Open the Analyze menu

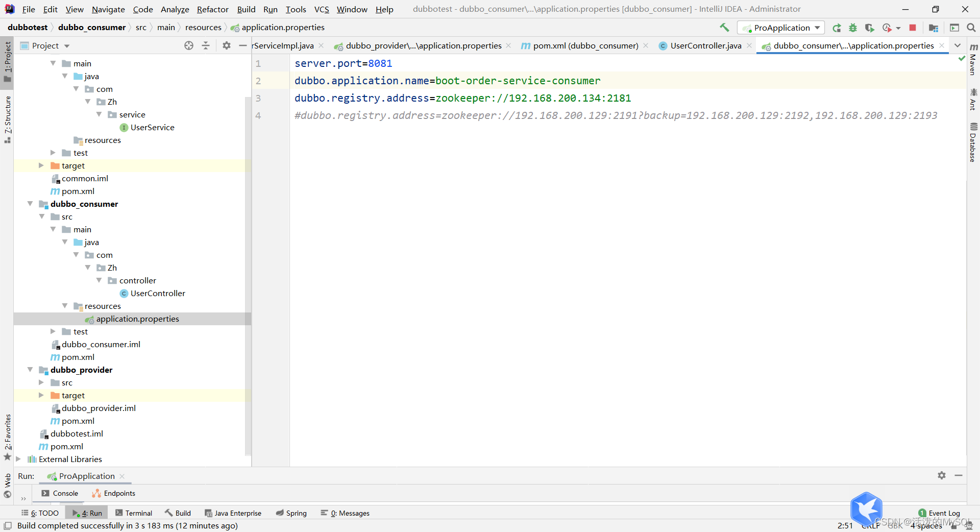(175, 9)
